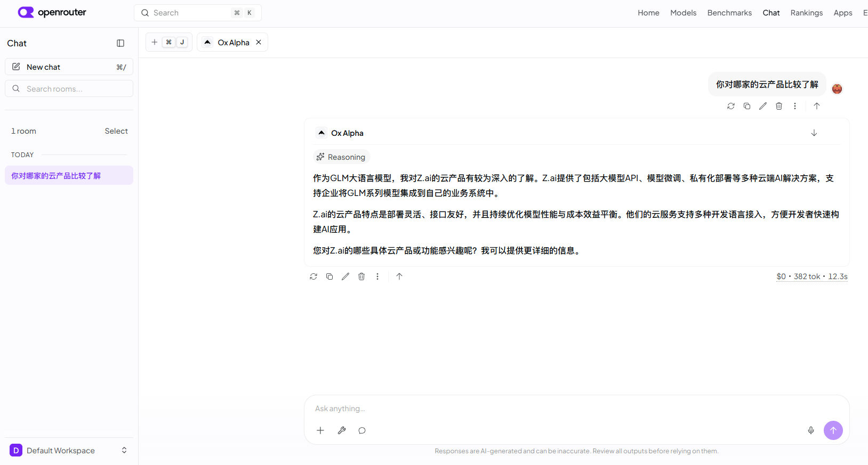Click Select next to 1 room
868x465 pixels.
click(116, 131)
